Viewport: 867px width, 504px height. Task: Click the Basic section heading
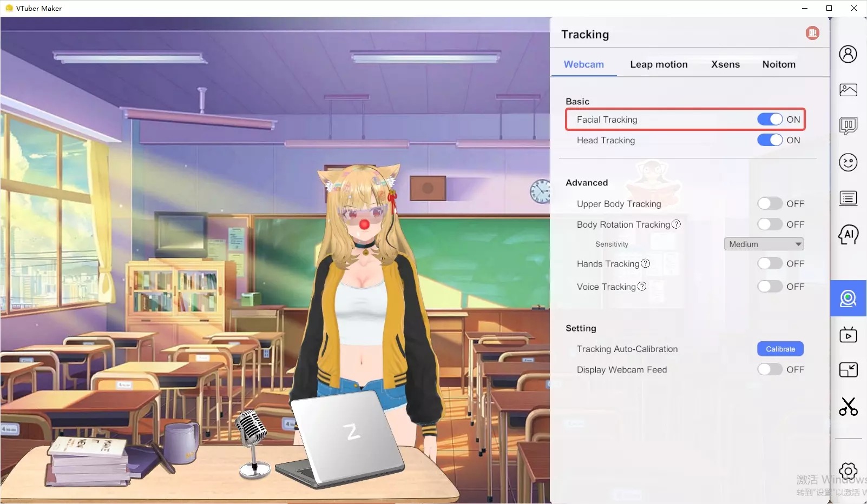577,102
